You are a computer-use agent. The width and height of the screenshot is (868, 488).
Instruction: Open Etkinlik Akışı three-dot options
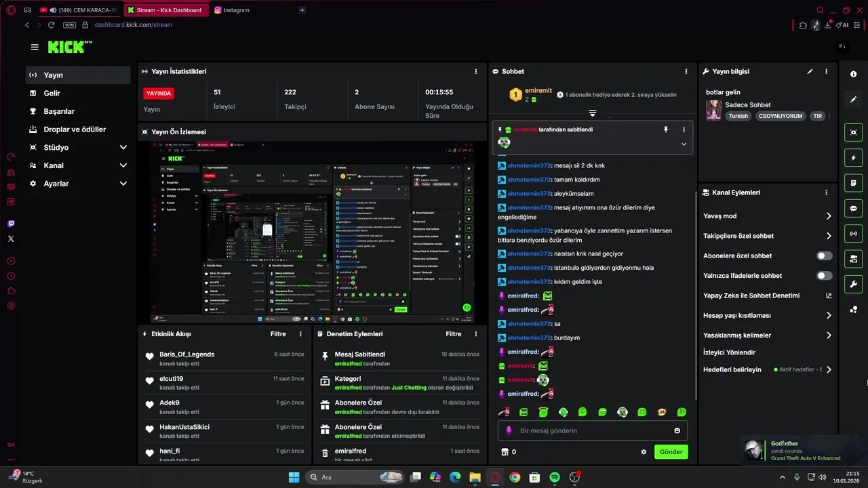click(x=300, y=334)
